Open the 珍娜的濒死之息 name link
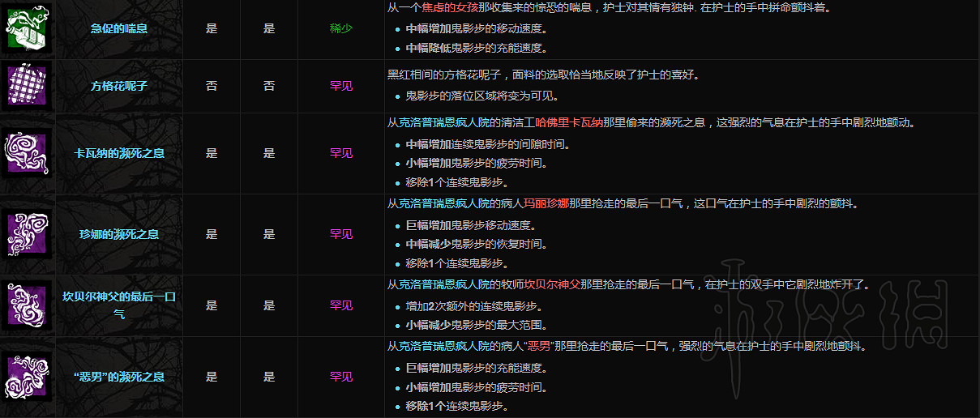Screen dimensions: 980x418 [x=119, y=234]
